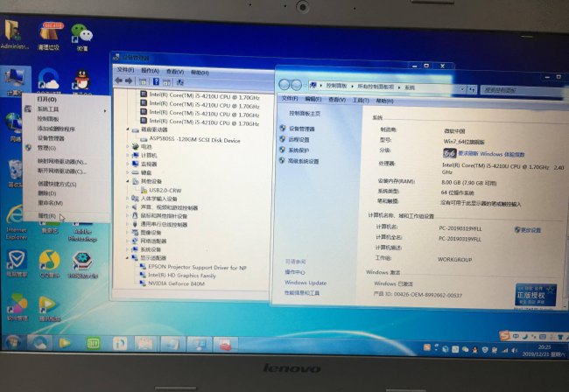
Task: Open the Tencent Video desktop icon
Action: click(x=50, y=308)
